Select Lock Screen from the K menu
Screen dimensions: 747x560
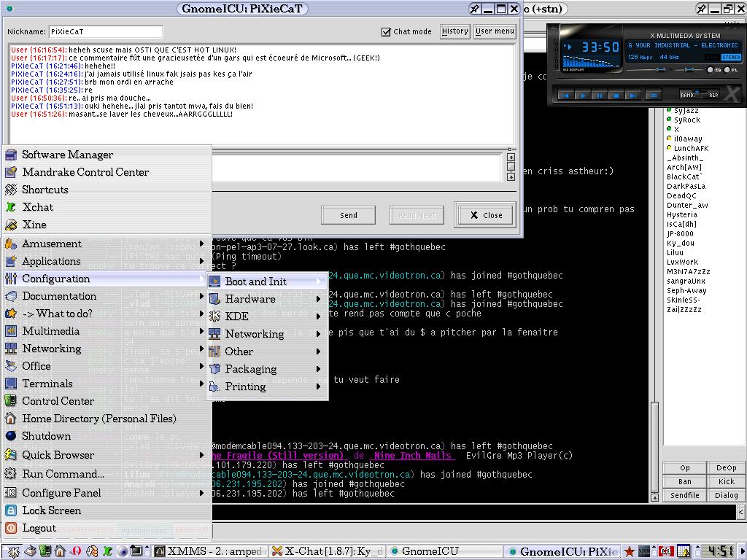coord(51,510)
